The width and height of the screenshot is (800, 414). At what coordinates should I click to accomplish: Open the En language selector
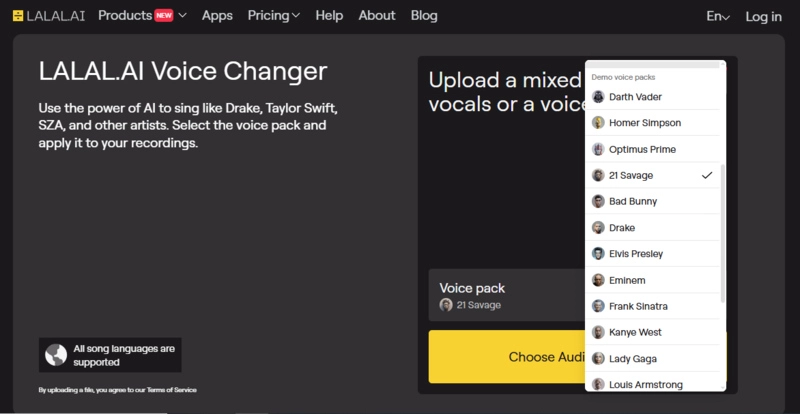point(718,16)
